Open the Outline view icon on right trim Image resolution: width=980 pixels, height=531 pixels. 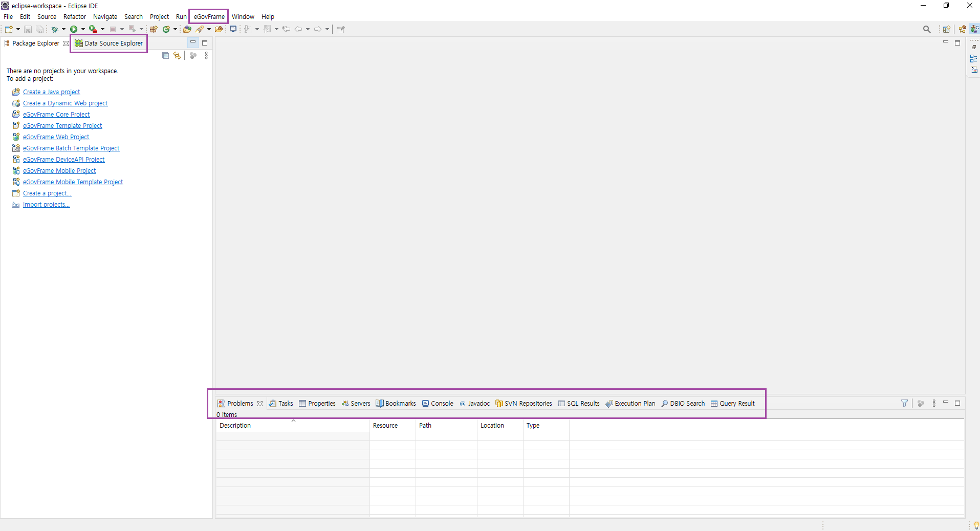click(x=974, y=59)
